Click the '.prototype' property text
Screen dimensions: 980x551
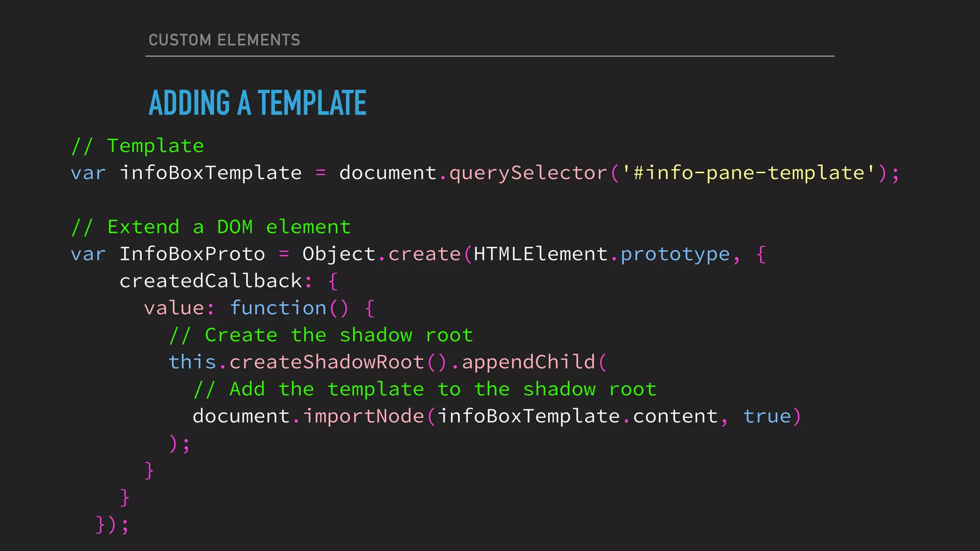[670, 255]
